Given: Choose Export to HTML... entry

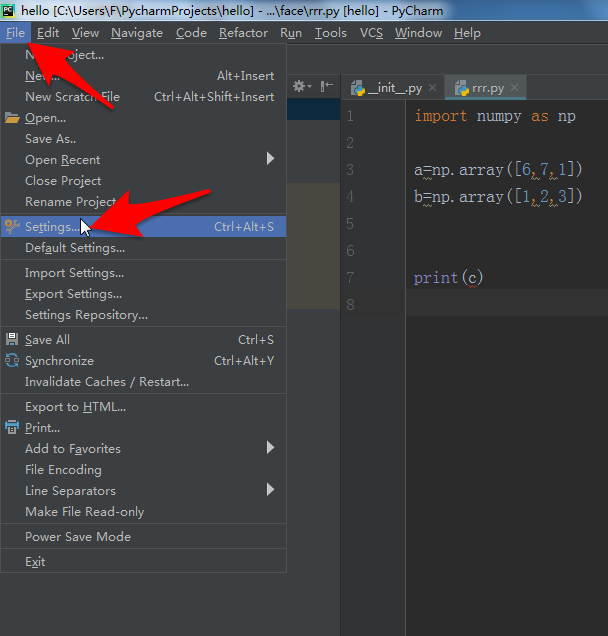Looking at the screenshot, I should (144, 407).
